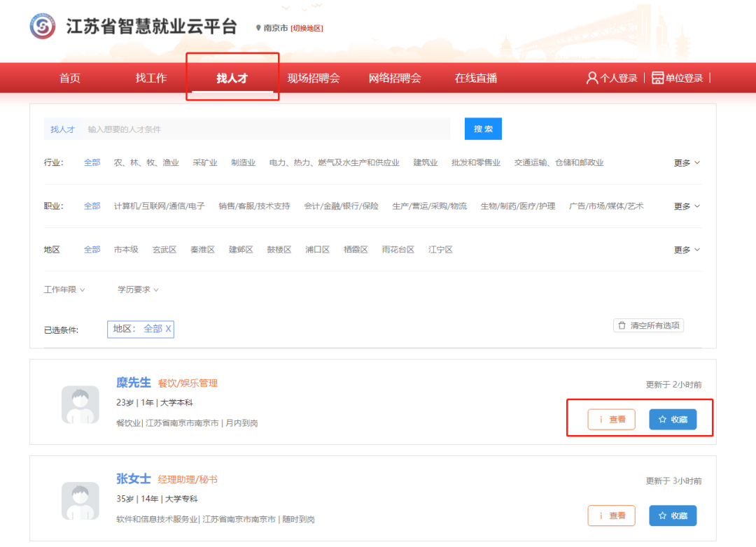Expand more options in 行业 row

[686, 163]
